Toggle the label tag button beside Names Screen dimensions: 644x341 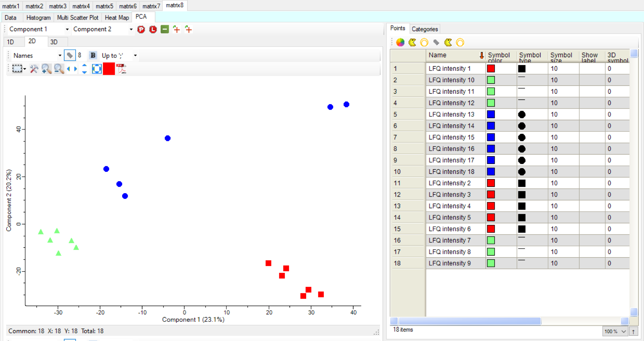click(x=70, y=55)
